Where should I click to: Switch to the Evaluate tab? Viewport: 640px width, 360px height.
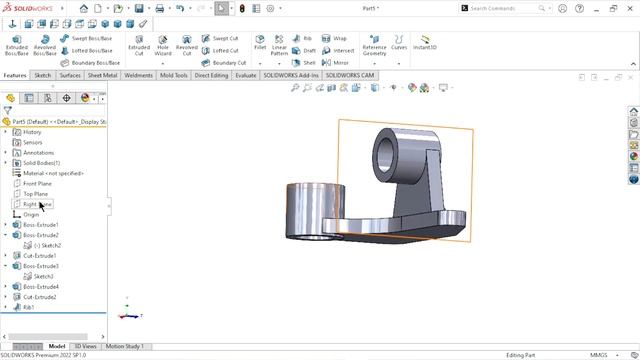246,76
